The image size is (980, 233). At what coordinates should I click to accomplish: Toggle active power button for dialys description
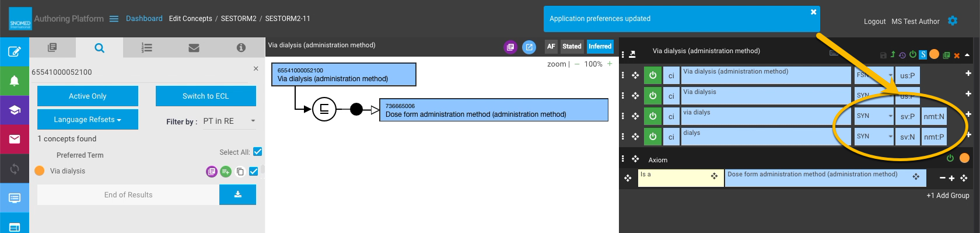point(653,137)
